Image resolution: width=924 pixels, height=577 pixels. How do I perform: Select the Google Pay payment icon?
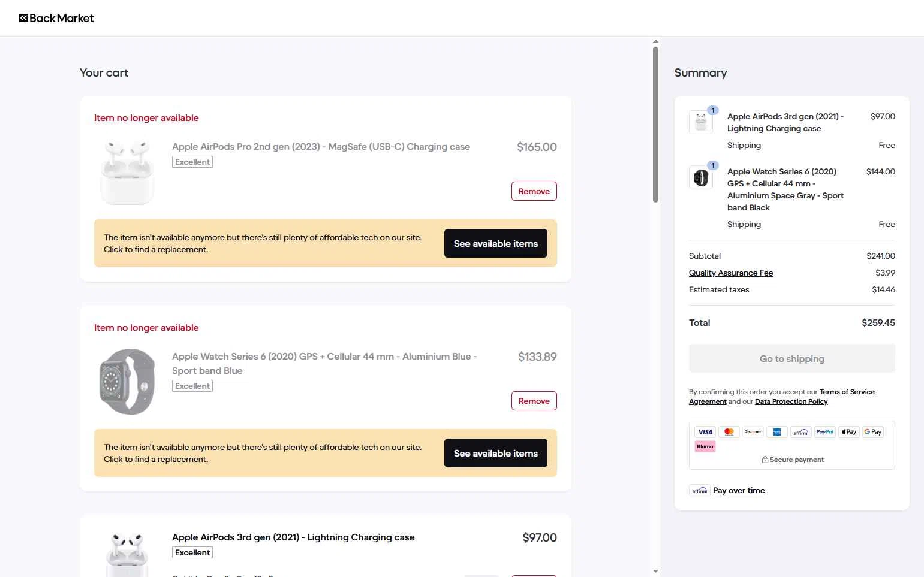click(x=873, y=432)
